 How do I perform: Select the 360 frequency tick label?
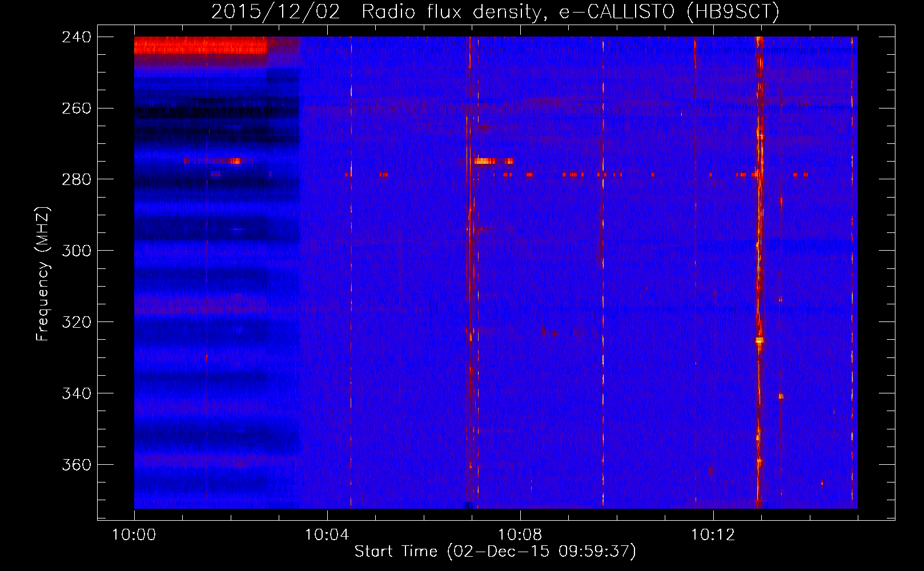point(77,465)
